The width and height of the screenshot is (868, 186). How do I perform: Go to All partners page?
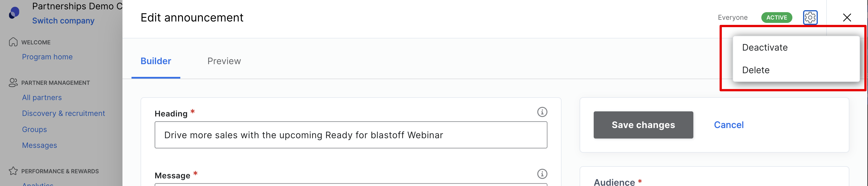point(42,98)
